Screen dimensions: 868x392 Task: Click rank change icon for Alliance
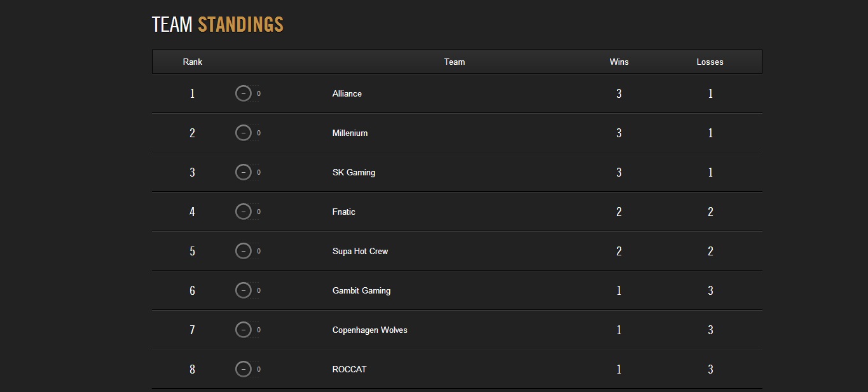244,93
